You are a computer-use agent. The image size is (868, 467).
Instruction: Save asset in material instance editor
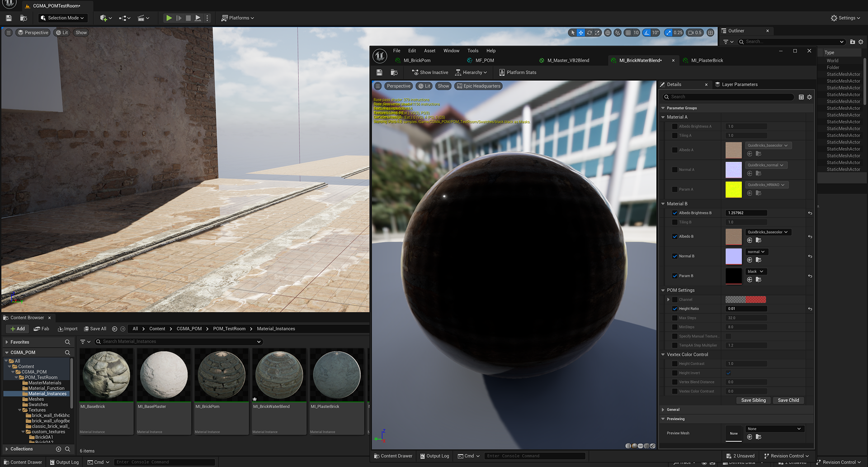(379, 72)
